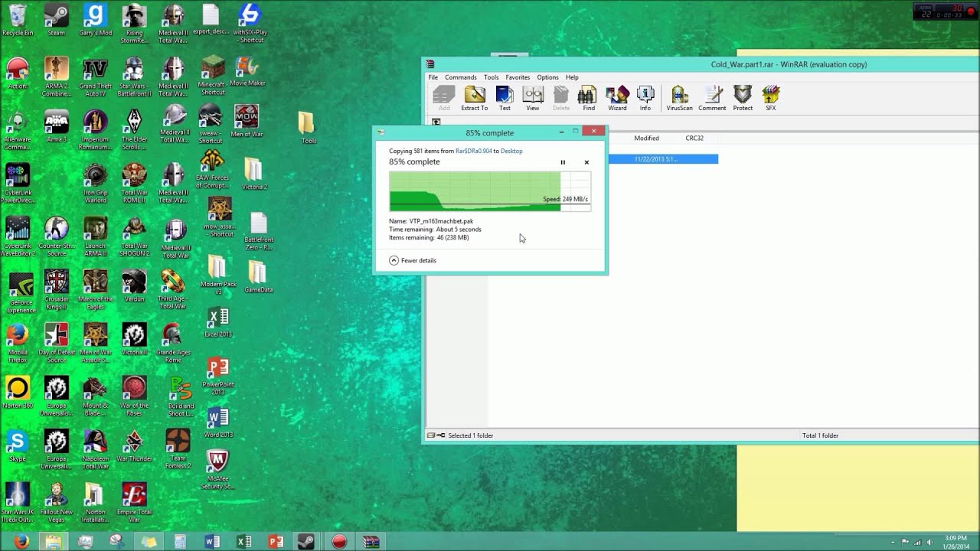Select the GameData folder icon
The width and height of the screenshot is (980, 551).
(258, 277)
